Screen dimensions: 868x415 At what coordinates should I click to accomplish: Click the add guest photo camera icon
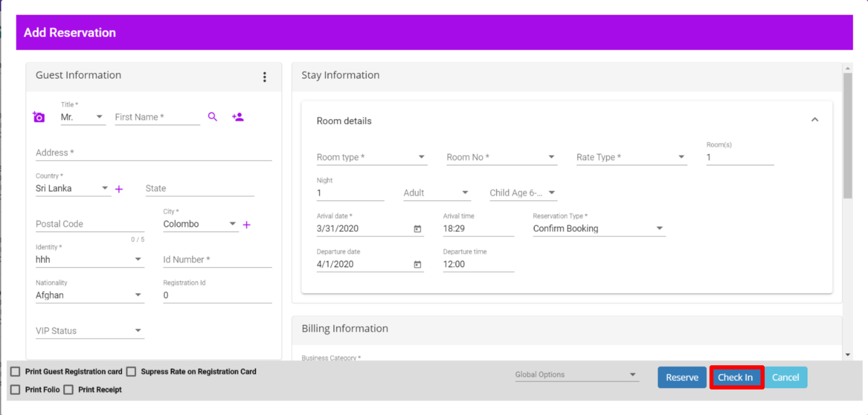(39, 117)
